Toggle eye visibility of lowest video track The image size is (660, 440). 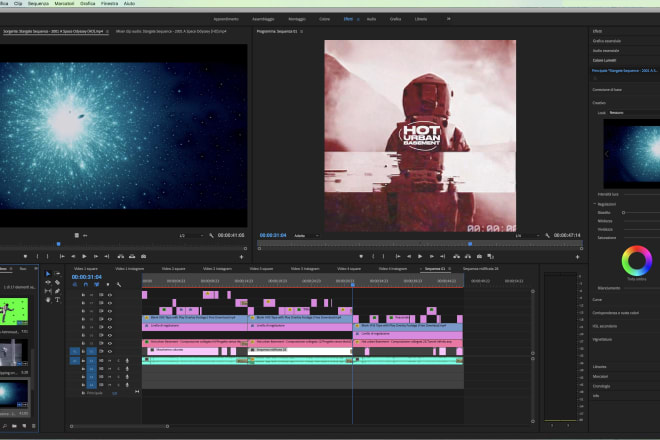click(110, 352)
